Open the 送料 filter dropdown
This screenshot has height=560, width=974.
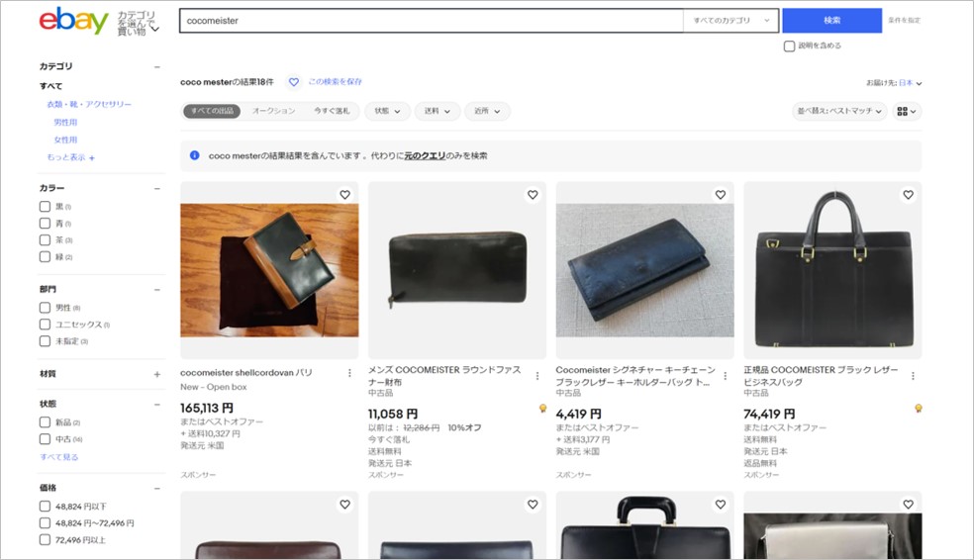437,111
